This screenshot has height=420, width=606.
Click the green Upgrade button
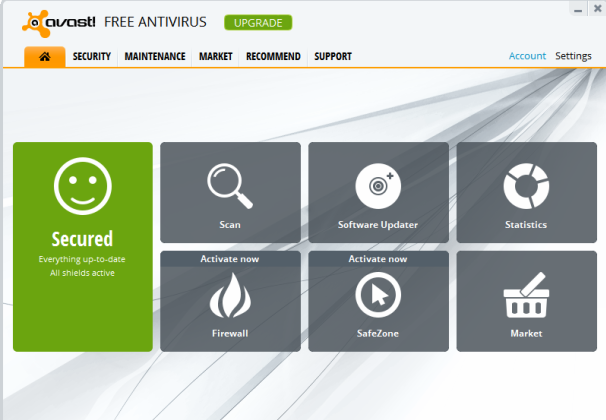click(x=258, y=23)
